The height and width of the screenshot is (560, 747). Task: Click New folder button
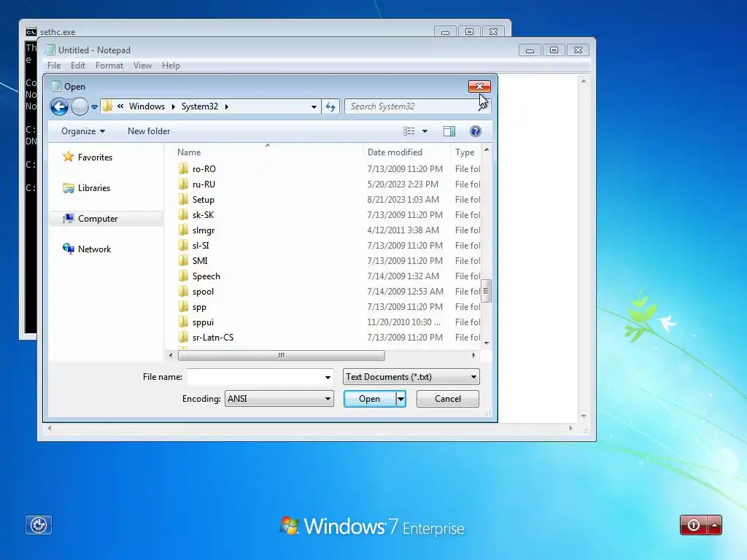[149, 131]
